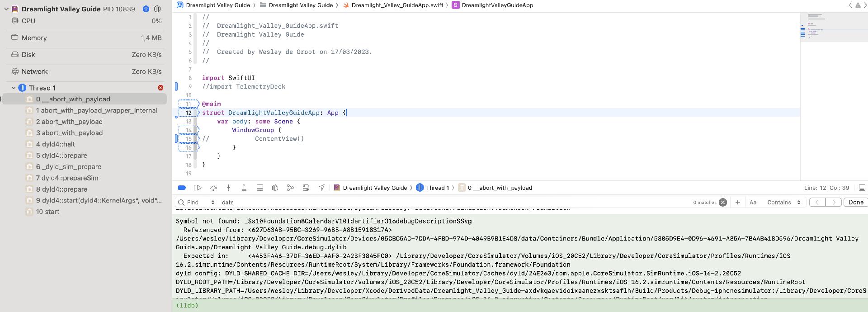This screenshot has height=312, width=868.
Task: Click Continue program execution button
Action: point(198,188)
